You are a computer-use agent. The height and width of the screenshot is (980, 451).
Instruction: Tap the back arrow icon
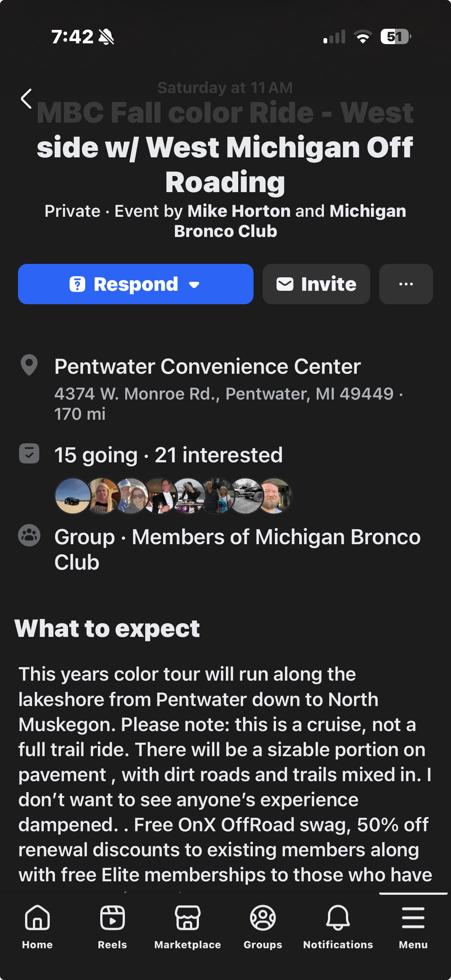pos(26,99)
